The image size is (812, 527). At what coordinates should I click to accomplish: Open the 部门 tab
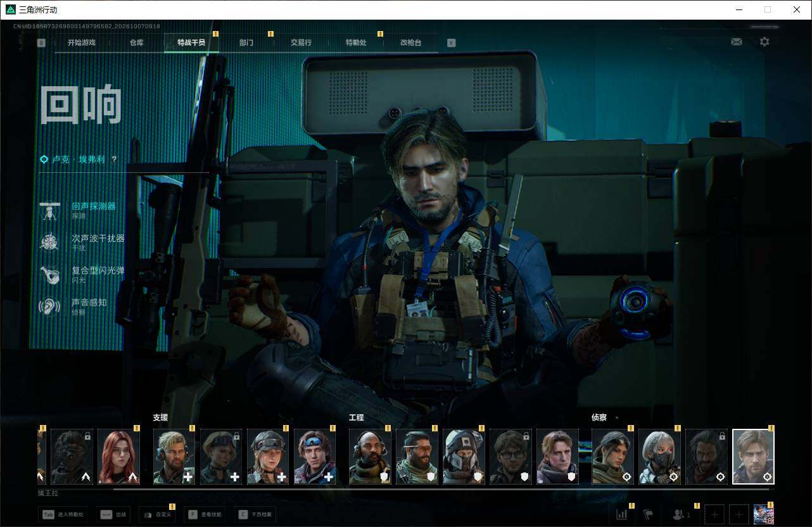[246, 43]
